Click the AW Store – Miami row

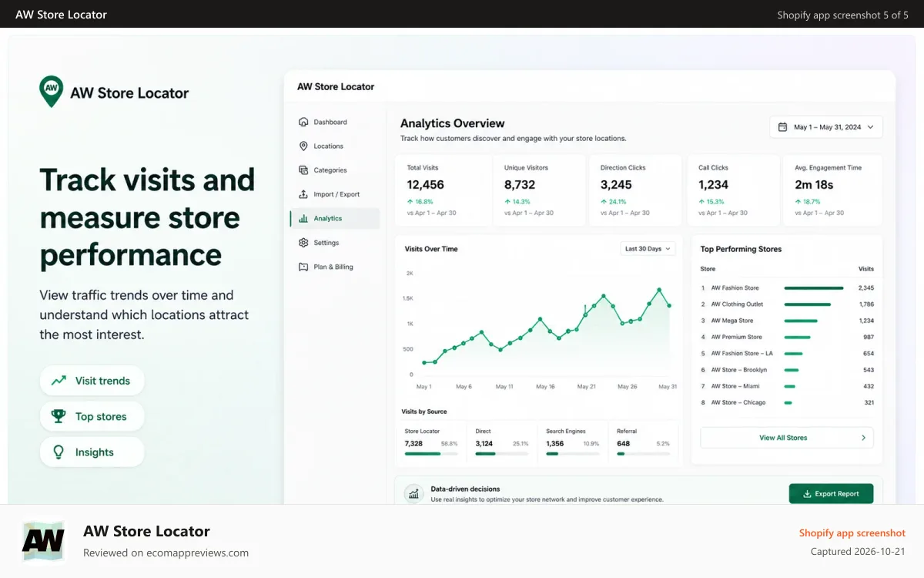coord(787,386)
